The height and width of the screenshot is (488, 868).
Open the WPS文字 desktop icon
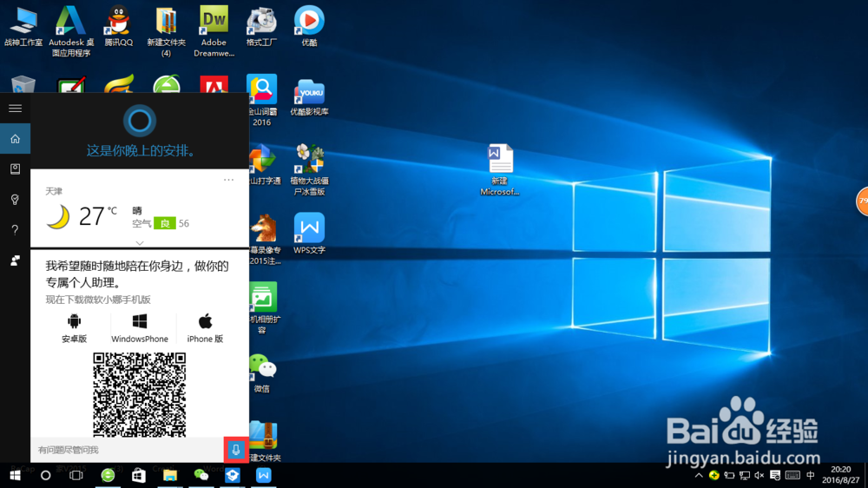click(309, 233)
